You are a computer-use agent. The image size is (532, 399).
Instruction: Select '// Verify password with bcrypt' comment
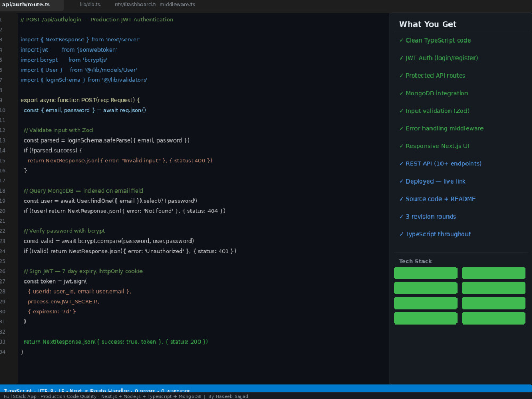point(64,231)
